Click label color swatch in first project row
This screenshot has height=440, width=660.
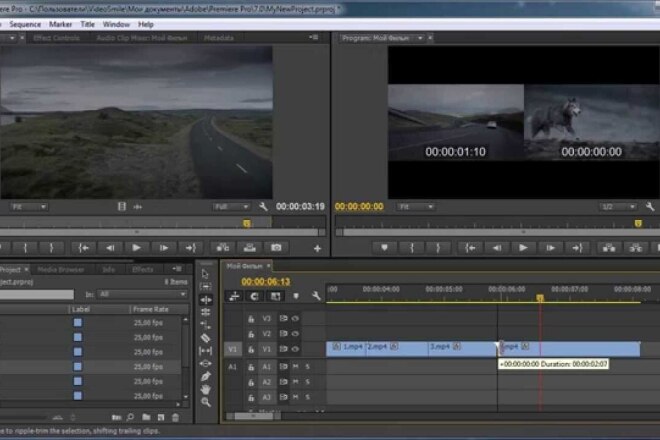(78, 323)
